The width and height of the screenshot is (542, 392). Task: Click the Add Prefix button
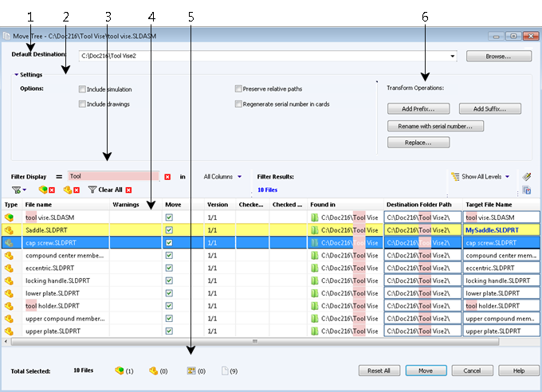[418, 108]
